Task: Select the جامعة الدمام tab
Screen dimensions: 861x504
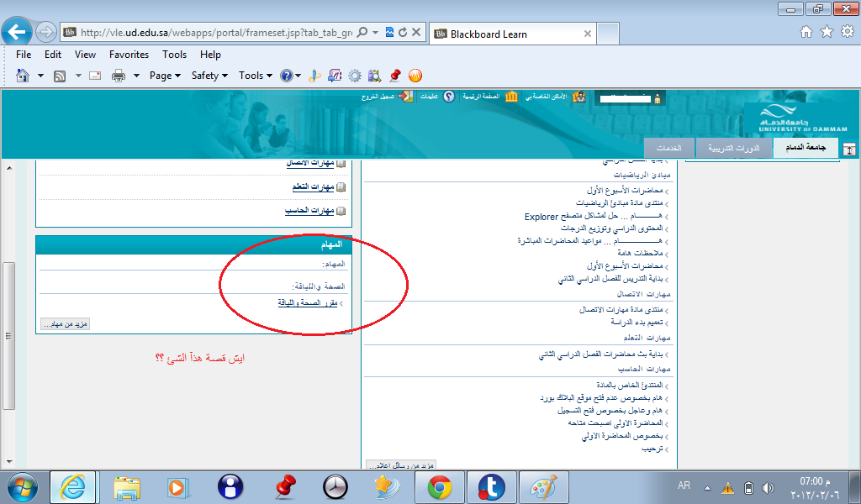Action: tap(806, 148)
